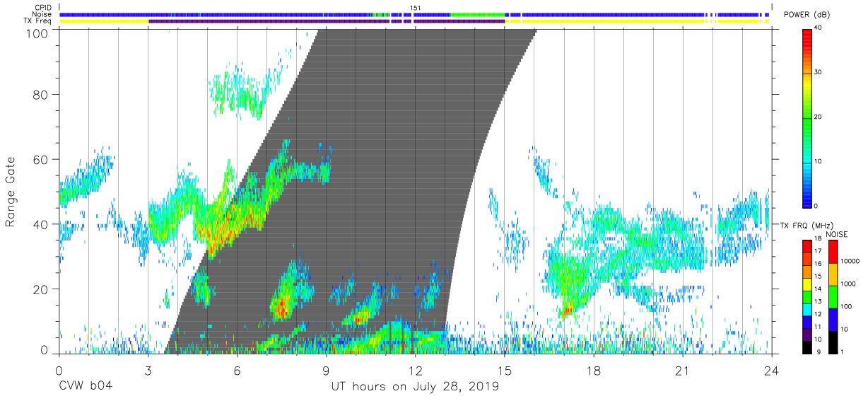Click the Noise strip above the plot
The width and height of the screenshot is (868, 401).
tap(415, 14)
